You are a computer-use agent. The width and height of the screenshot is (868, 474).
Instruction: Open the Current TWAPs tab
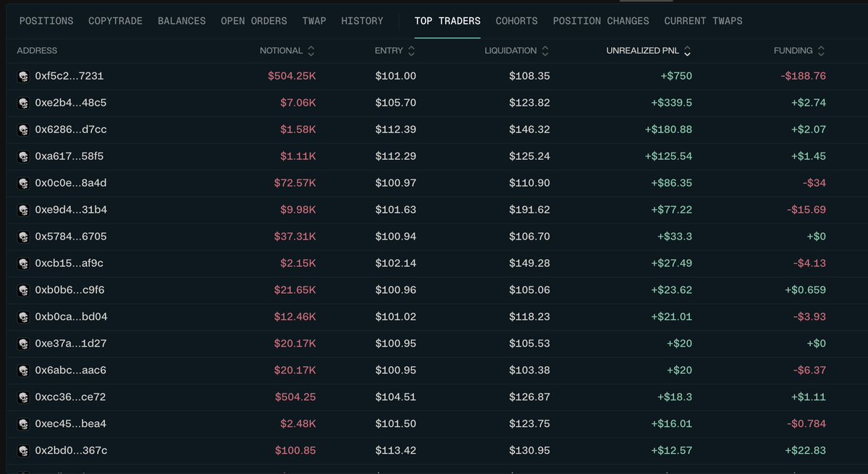point(703,21)
